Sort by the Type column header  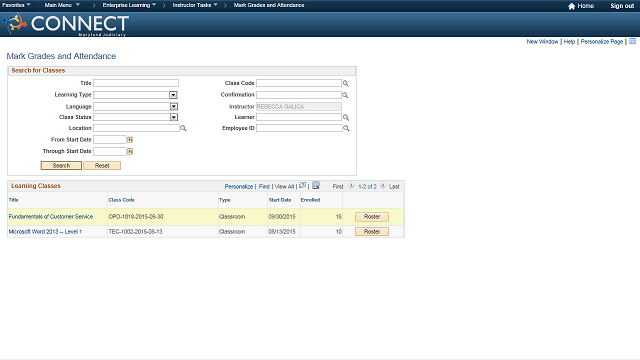click(x=224, y=200)
